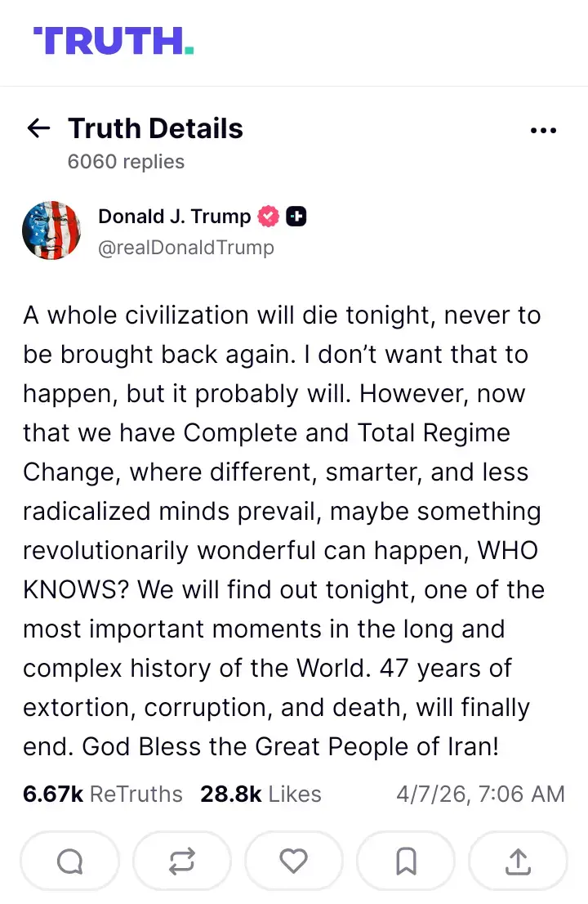
Task: Click the post's opening line about civilization
Action: 282,316
